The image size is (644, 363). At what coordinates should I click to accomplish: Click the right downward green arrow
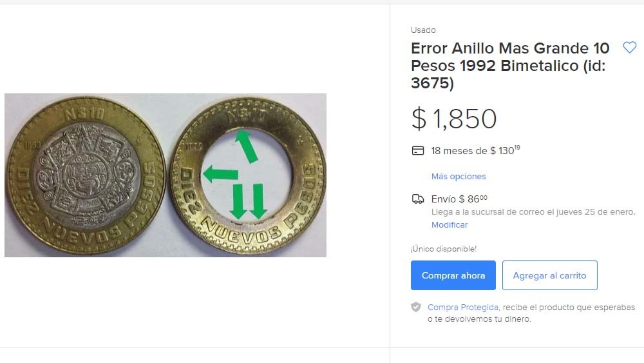click(258, 201)
